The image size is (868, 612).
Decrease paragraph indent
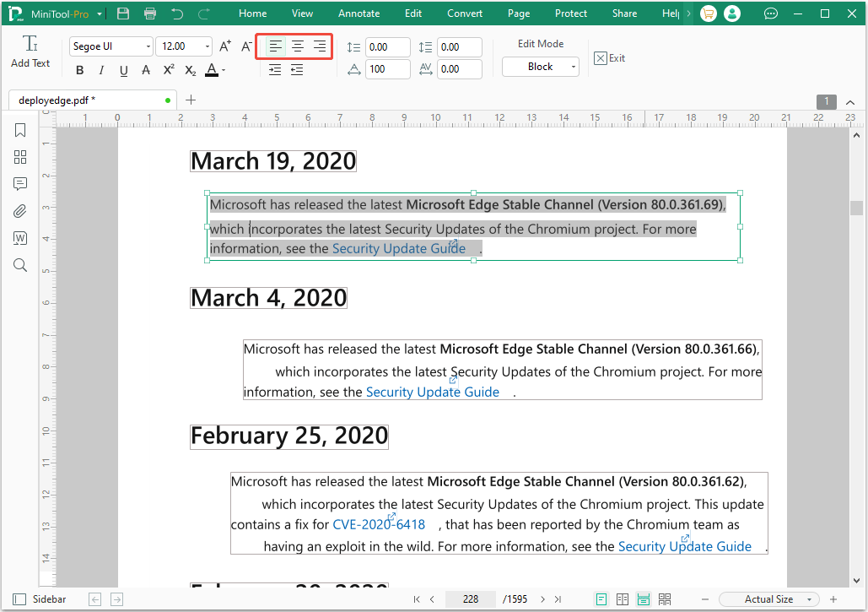coord(297,70)
